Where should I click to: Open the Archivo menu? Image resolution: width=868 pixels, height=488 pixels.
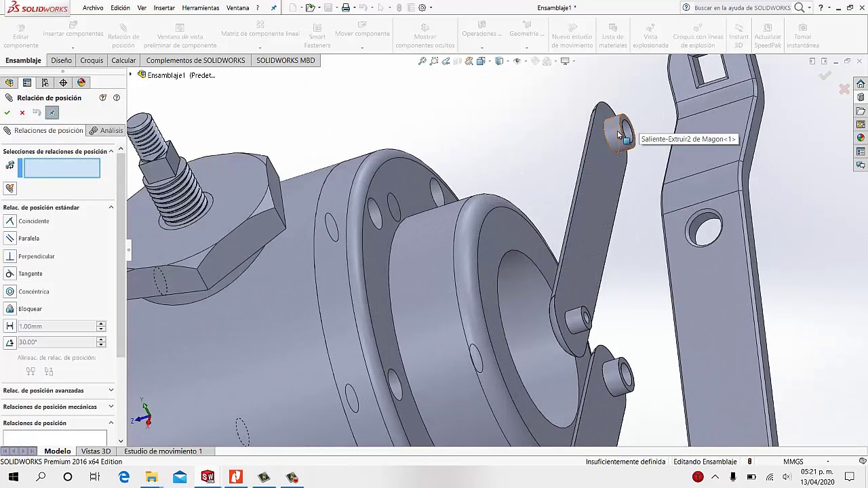coord(93,7)
